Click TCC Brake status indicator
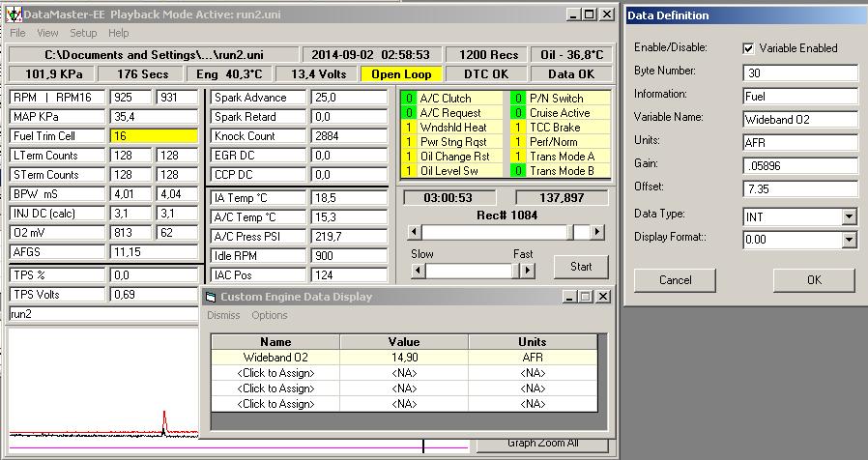The height and width of the screenshot is (460, 868). click(517, 128)
